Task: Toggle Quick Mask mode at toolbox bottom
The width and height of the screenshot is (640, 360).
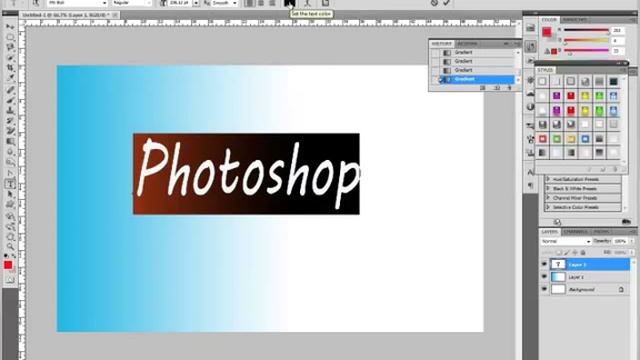Action: click(x=10, y=280)
